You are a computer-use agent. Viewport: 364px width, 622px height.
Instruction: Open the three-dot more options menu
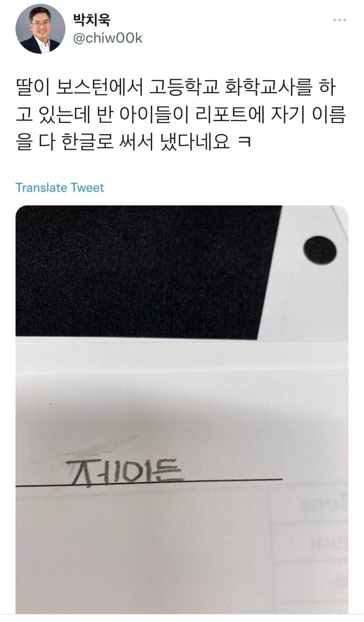click(339, 20)
